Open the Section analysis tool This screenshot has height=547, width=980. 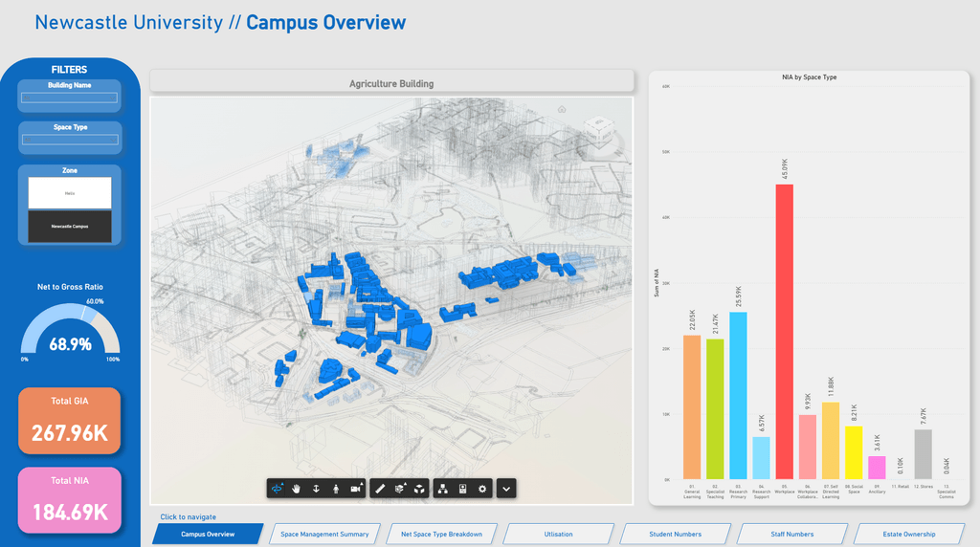(400, 489)
